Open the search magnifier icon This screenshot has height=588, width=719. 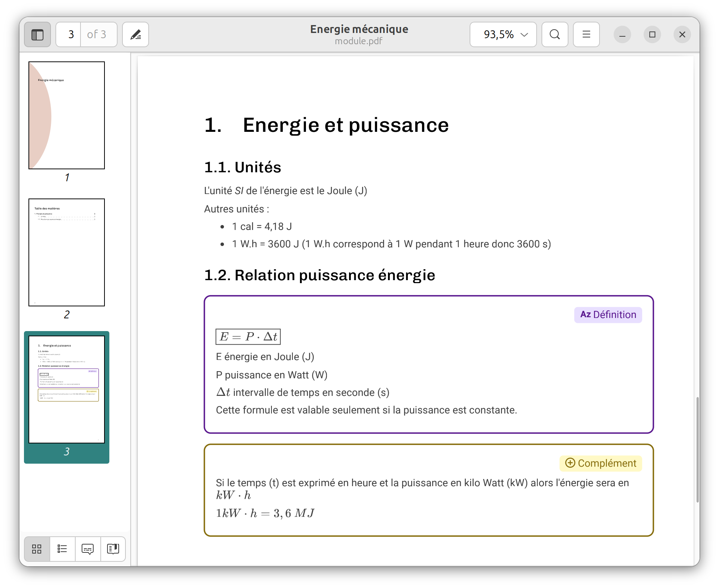[555, 34]
